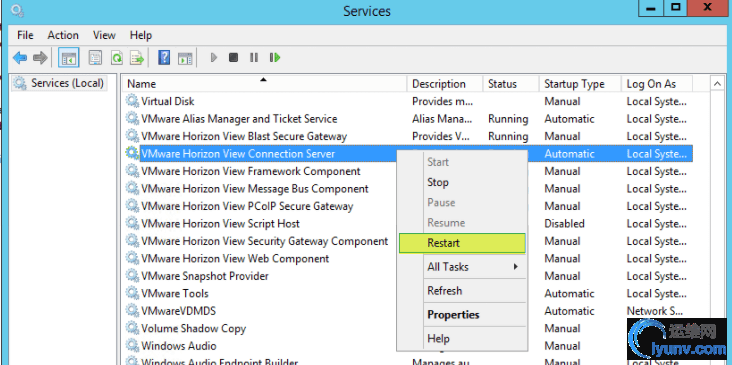The image size is (732, 365).
Task: Click the Refresh toolbar icon
Action: pyautogui.click(x=116, y=58)
